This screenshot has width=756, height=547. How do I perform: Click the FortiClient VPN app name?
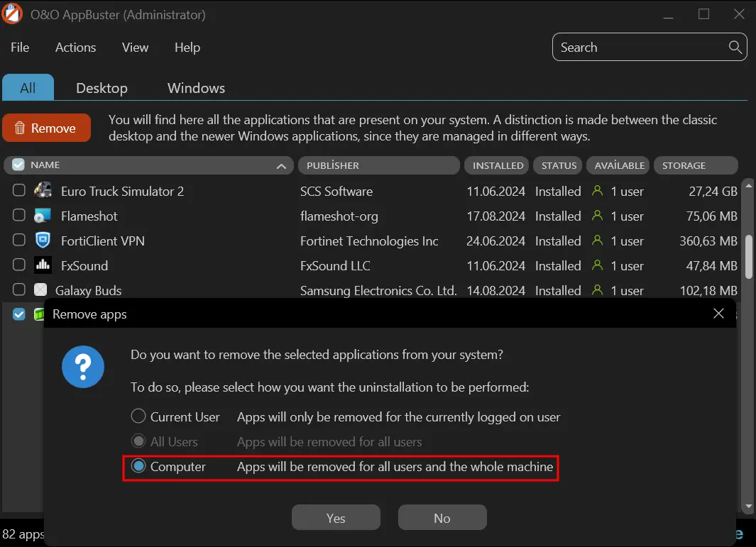103,241
